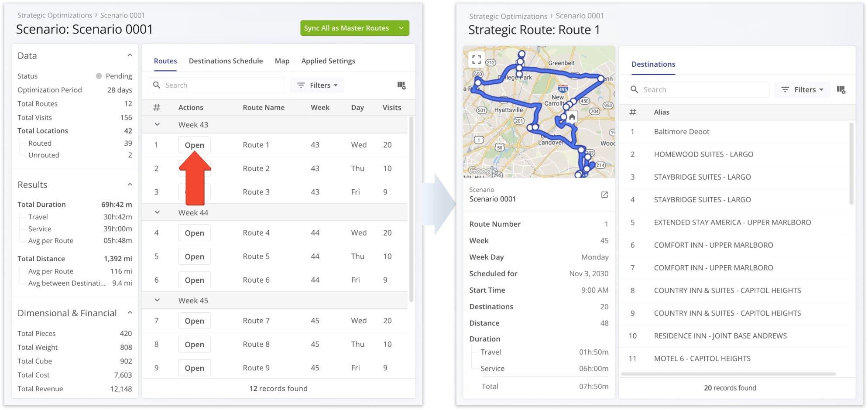868x410 pixels.
Task: Switch to Destinations Schedule tab
Action: tap(226, 61)
